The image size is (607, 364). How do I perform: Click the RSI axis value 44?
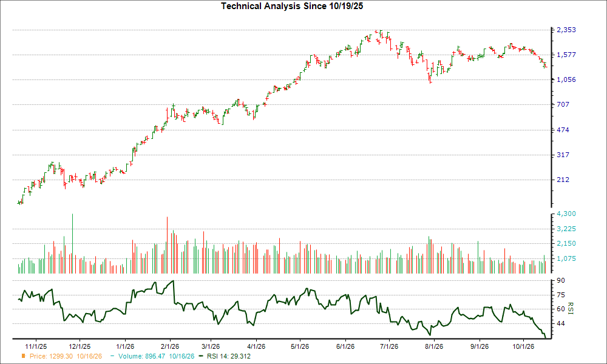[561, 323]
